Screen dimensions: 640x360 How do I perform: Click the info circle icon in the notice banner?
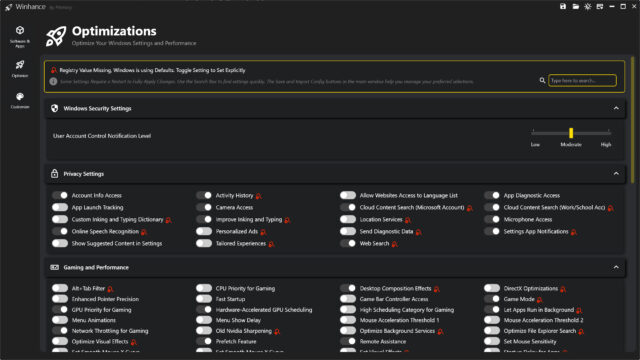53,81
